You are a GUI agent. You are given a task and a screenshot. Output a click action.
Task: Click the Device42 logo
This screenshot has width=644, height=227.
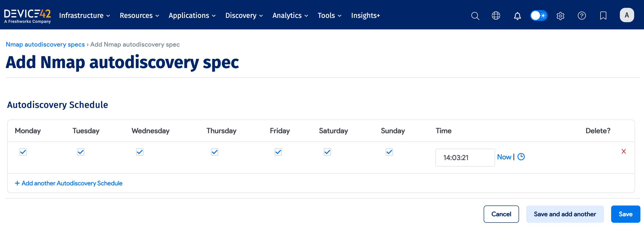click(28, 15)
